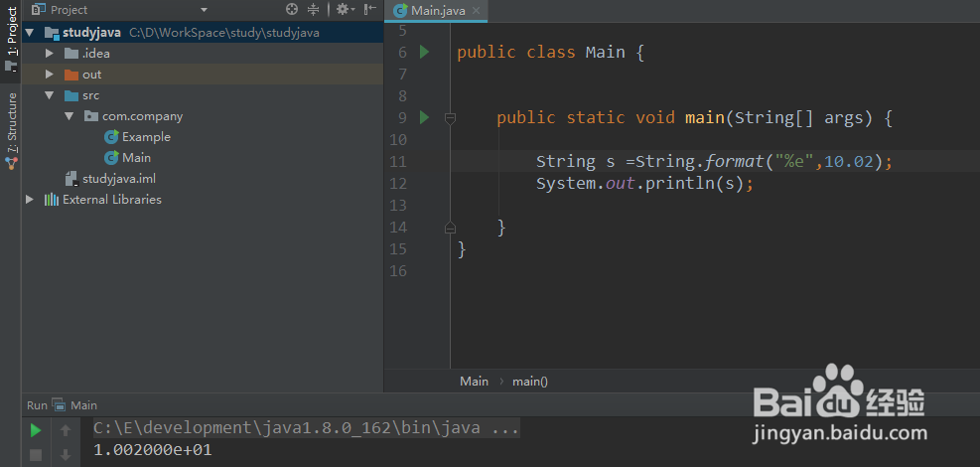
Task: Select the src folder row
Action: tap(203, 95)
